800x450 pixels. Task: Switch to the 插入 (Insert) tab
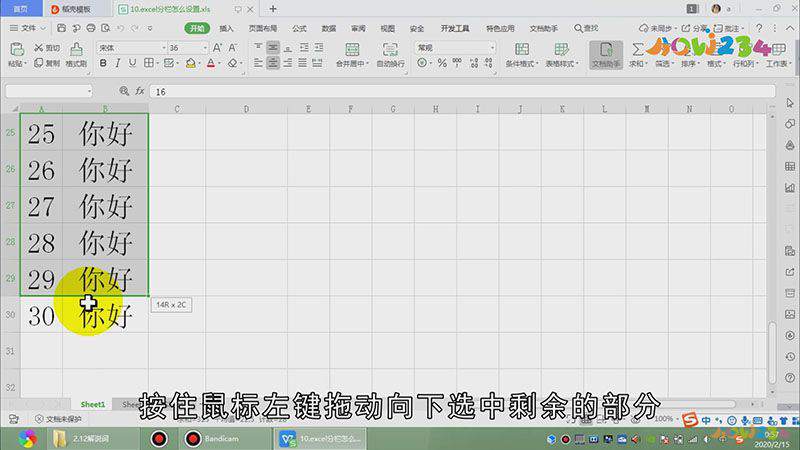click(226, 29)
